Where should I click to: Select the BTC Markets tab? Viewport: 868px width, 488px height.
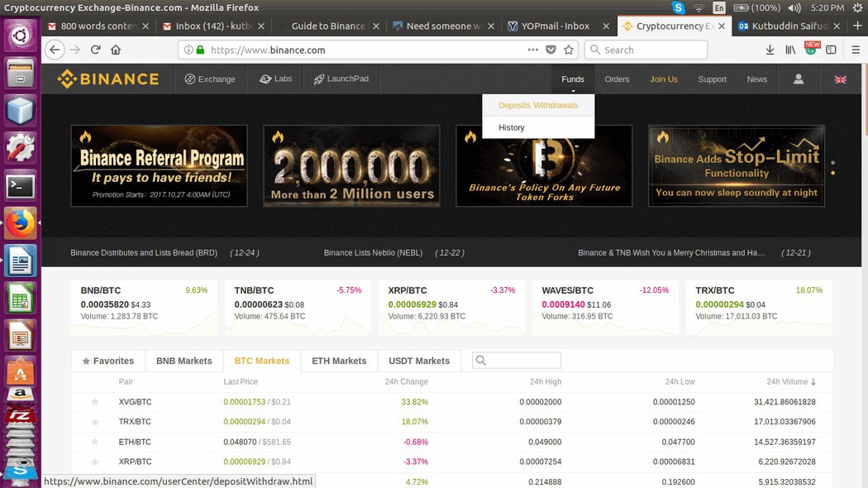(262, 361)
